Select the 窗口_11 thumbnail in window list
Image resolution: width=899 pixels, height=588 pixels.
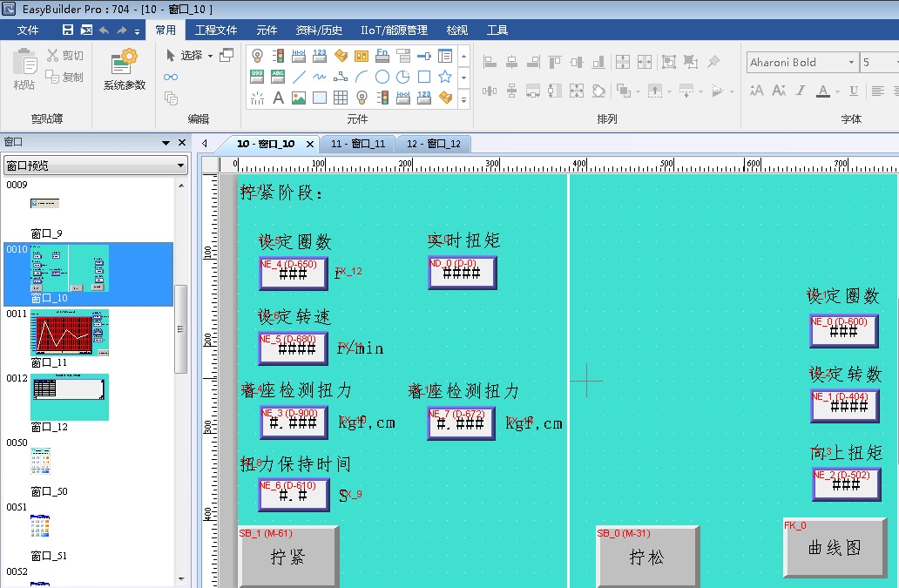click(x=70, y=332)
